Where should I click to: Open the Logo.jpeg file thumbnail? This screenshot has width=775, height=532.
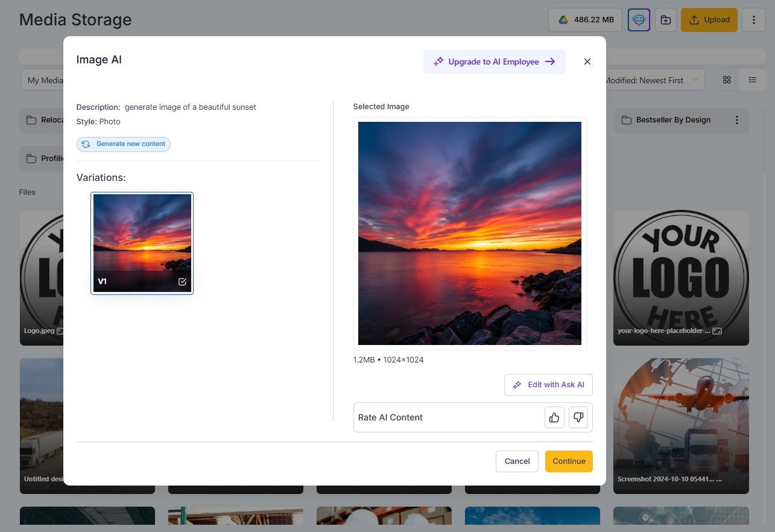(x=41, y=277)
